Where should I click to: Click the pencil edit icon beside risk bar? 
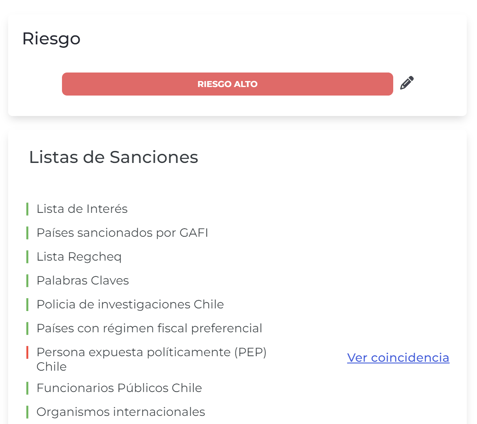(x=407, y=83)
